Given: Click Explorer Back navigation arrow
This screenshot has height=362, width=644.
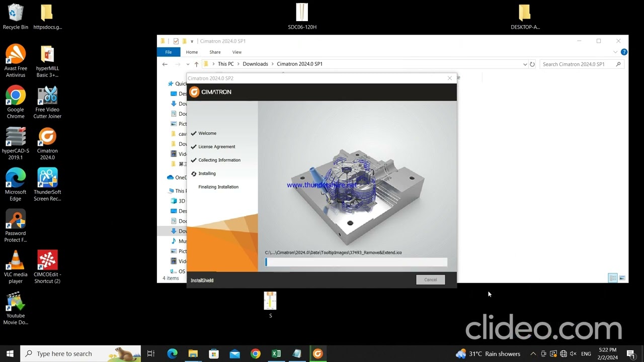Looking at the screenshot, I should point(165,64).
